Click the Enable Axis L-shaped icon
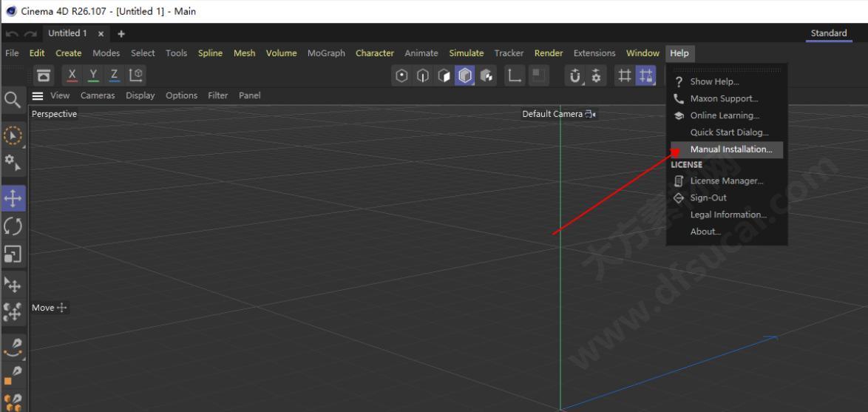Image resolution: width=868 pixels, height=412 pixels. [515, 75]
